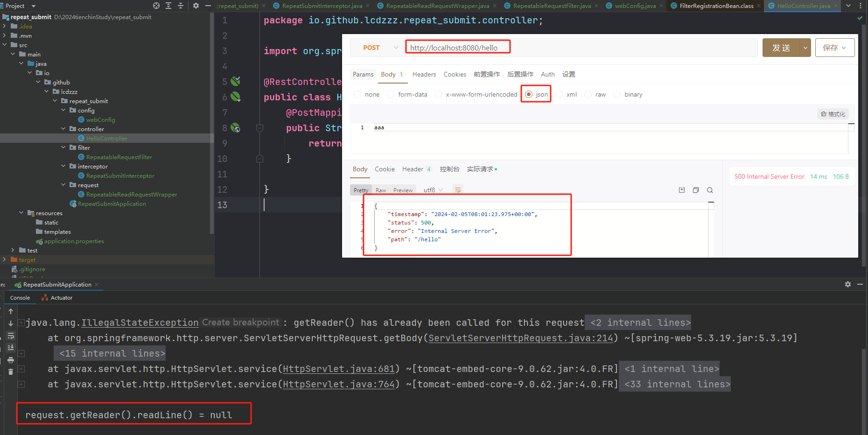Click the 格式化 format button
Screen dimensions: 868x435
[x=833, y=114]
